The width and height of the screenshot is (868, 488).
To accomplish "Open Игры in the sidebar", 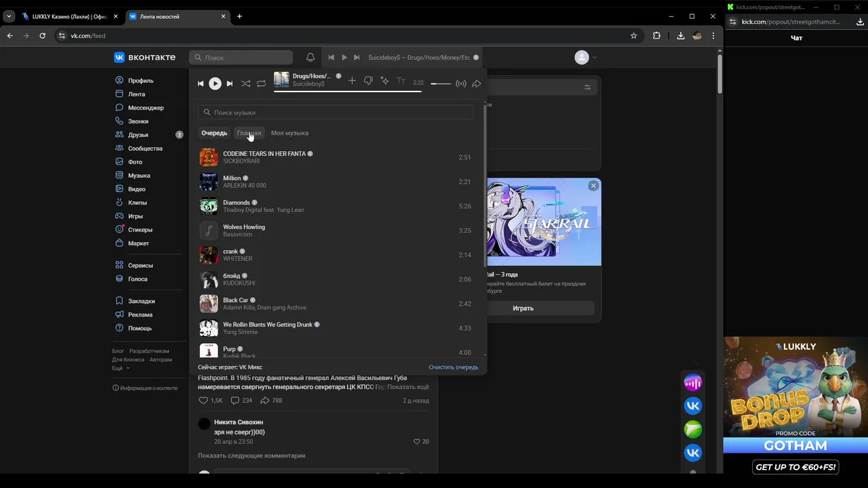I will tap(135, 216).
